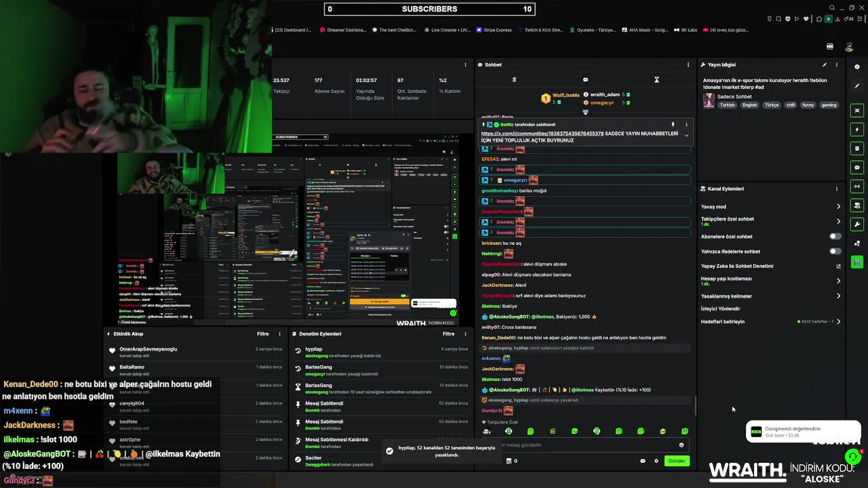Click the chat settings gear icon beside Gönder
The image size is (868, 488).
click(x=656, y=461)
